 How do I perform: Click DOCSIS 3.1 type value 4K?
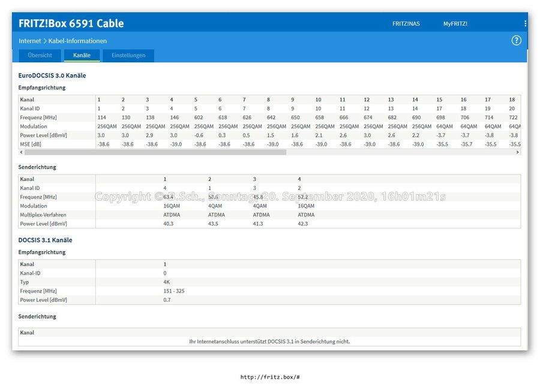coord(167,282)
